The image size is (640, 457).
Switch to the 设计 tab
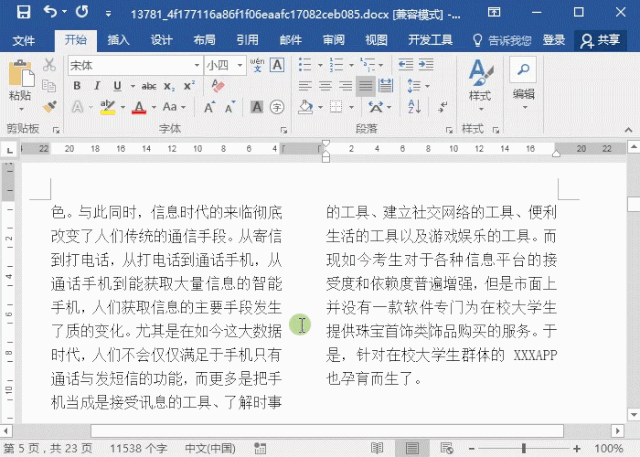click(x=161, y=40)
